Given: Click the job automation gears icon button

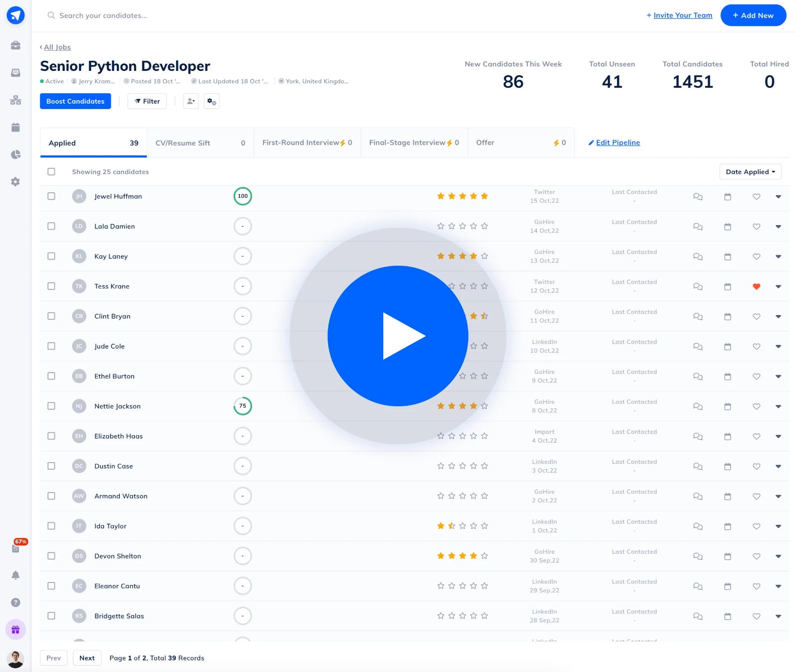Looking at the screenshot, I should point(212,101).
